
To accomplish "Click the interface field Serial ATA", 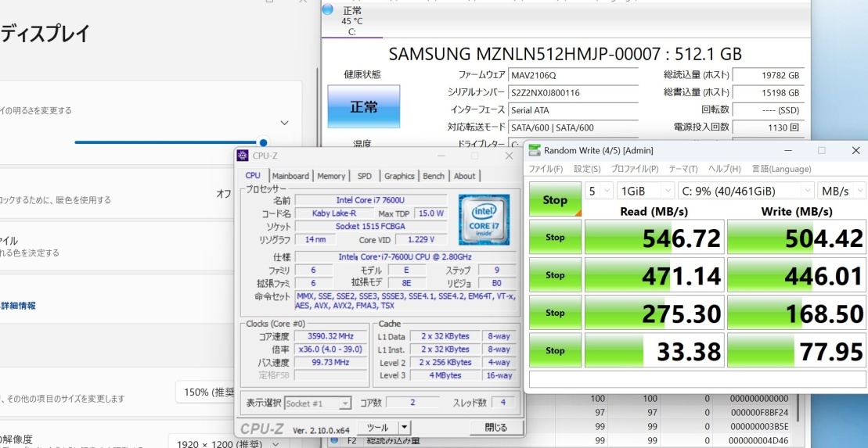I will tap(574, 110).
